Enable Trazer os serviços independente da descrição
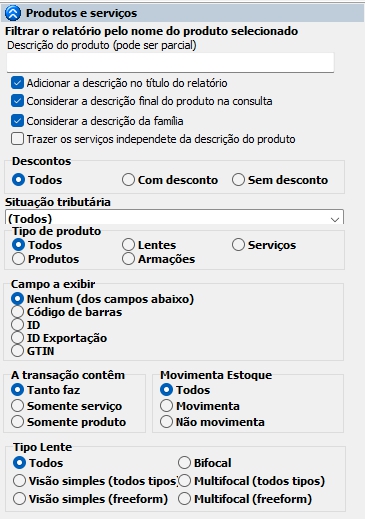Screen dimensions: 365x520 (17, 139)
